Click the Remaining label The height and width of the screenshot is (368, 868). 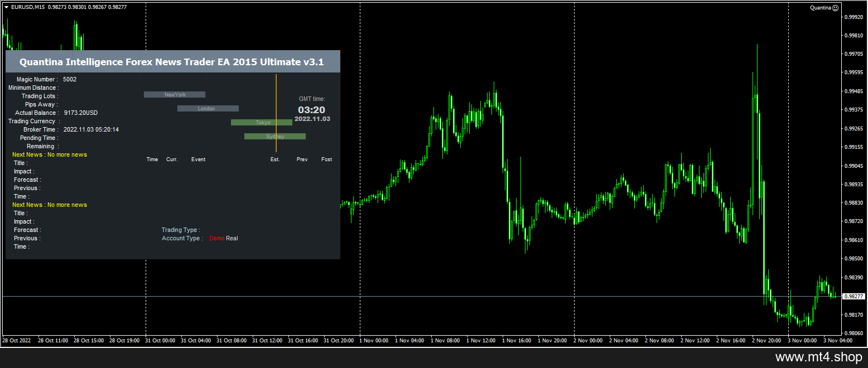43,146
